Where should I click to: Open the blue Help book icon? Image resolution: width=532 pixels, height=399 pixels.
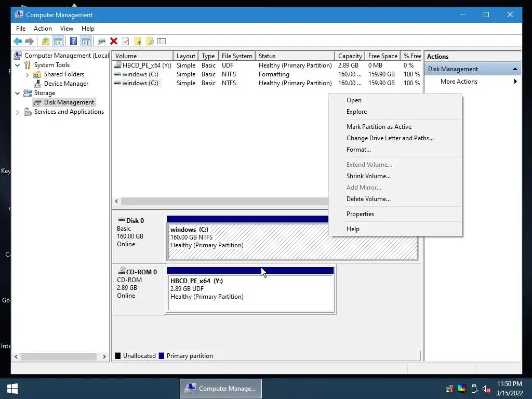click(x=73, y=42)
